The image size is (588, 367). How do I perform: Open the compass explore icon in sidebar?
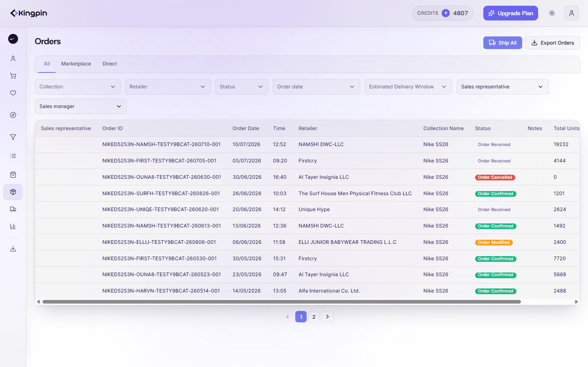click(13, 115)
